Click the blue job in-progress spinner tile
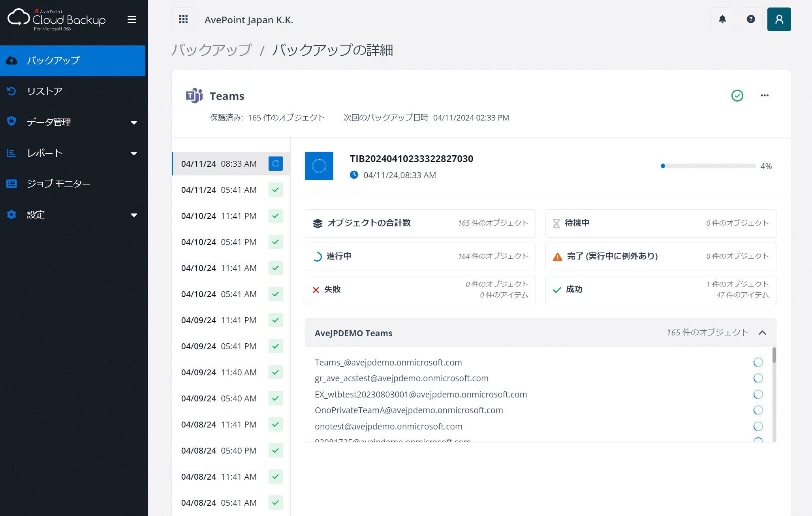The height and width of the screenshot is (516, 812). click(319, 166)
